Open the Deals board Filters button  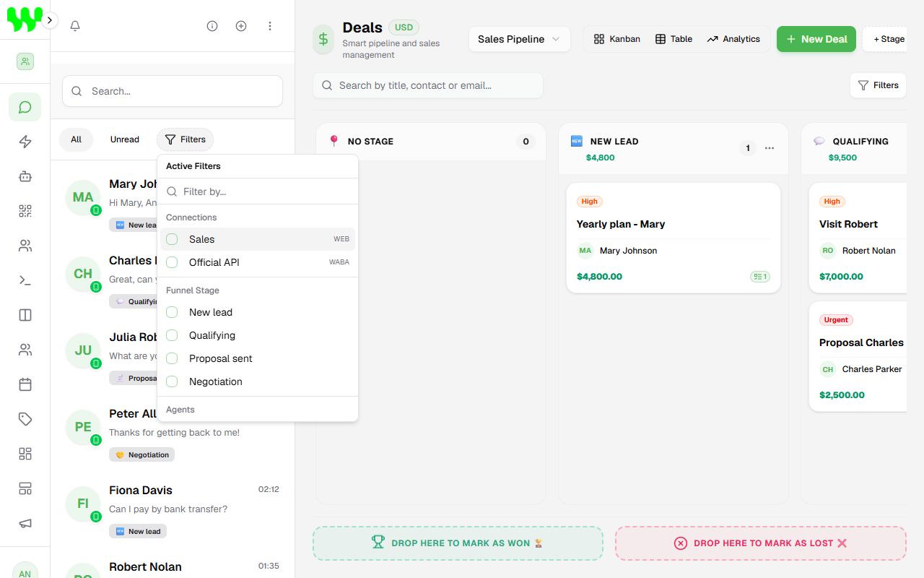(x=878, y=85)
